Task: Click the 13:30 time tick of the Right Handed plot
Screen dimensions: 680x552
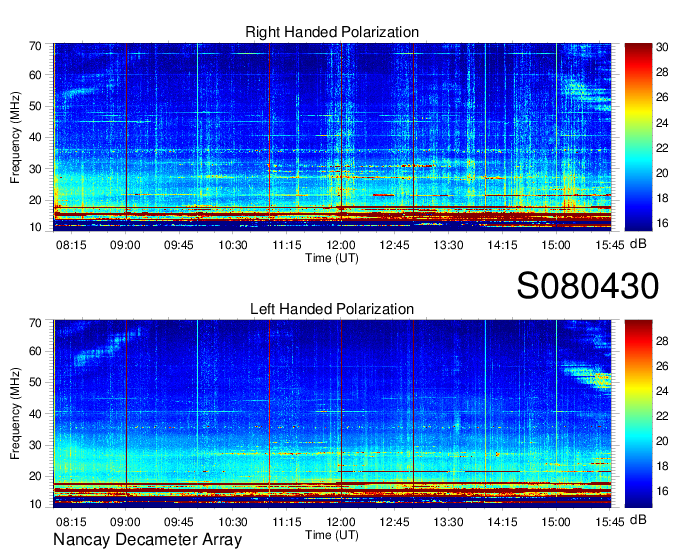Action: (x=448, y=245)
